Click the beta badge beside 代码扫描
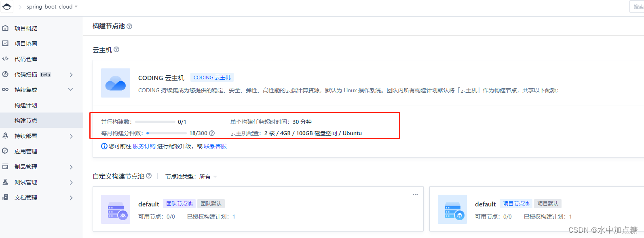Viewport: 644px width, 238px height. [x=46, y=74]
